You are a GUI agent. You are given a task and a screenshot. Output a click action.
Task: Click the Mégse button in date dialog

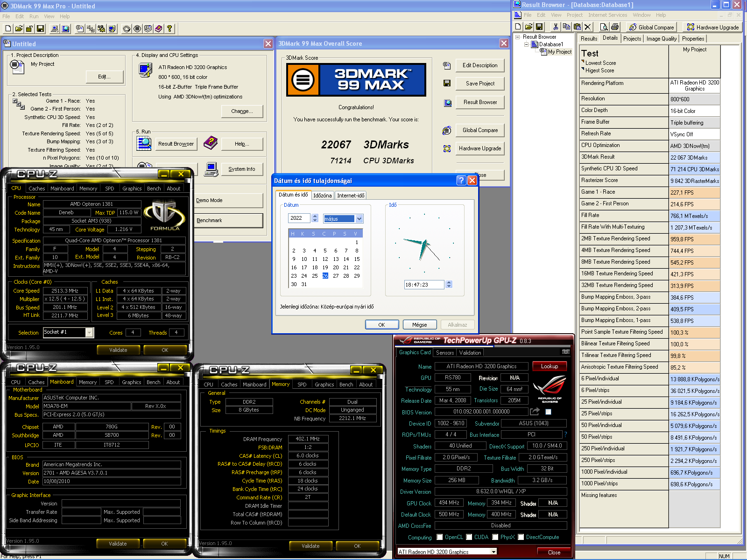tap(419, 325)
